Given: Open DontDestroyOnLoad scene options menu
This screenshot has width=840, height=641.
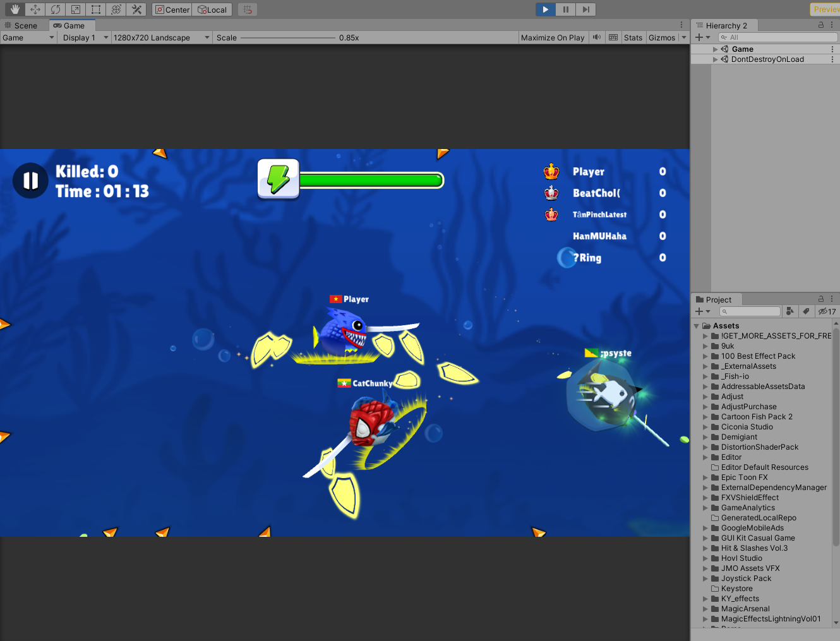Looking at the screenshot, I should click(832, 59).
